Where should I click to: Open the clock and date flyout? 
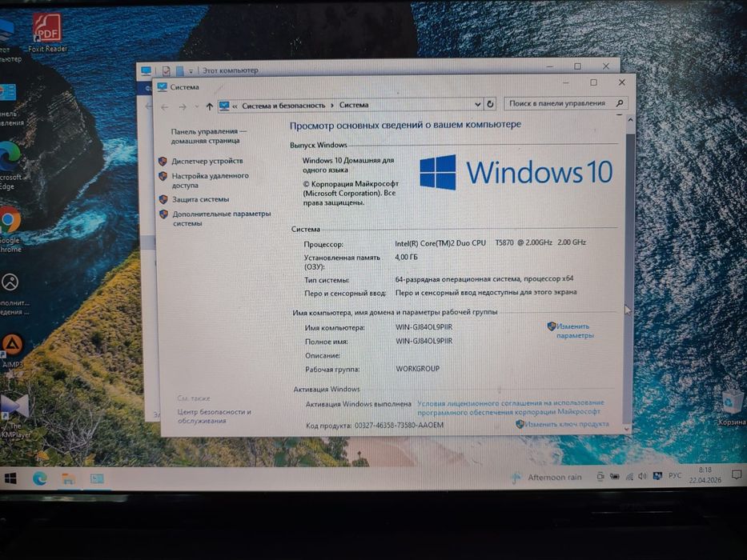click(x=705, y=474)
